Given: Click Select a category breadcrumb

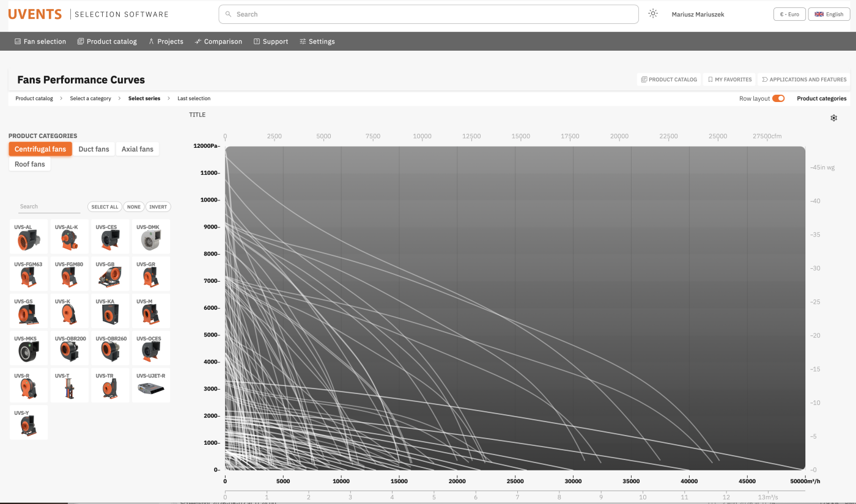Looking at the screenshot, I should click(90, 98).
